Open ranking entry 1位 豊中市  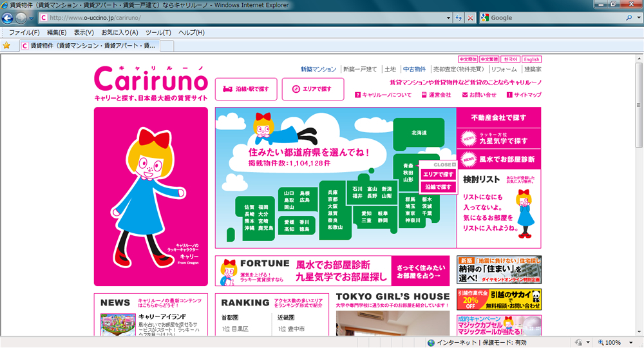(291, 329)
